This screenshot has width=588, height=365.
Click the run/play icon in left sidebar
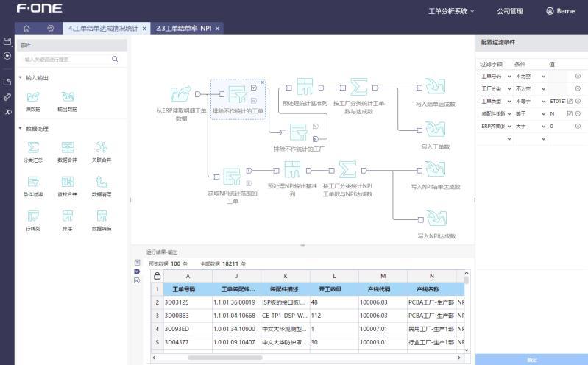(7, 56)
